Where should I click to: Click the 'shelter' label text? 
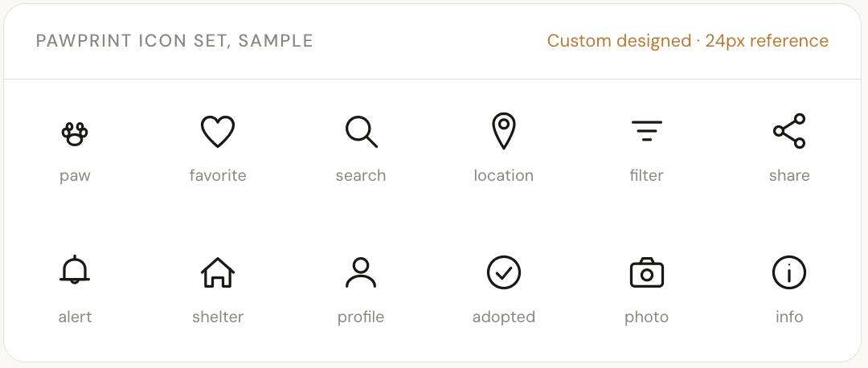point(218,317)
